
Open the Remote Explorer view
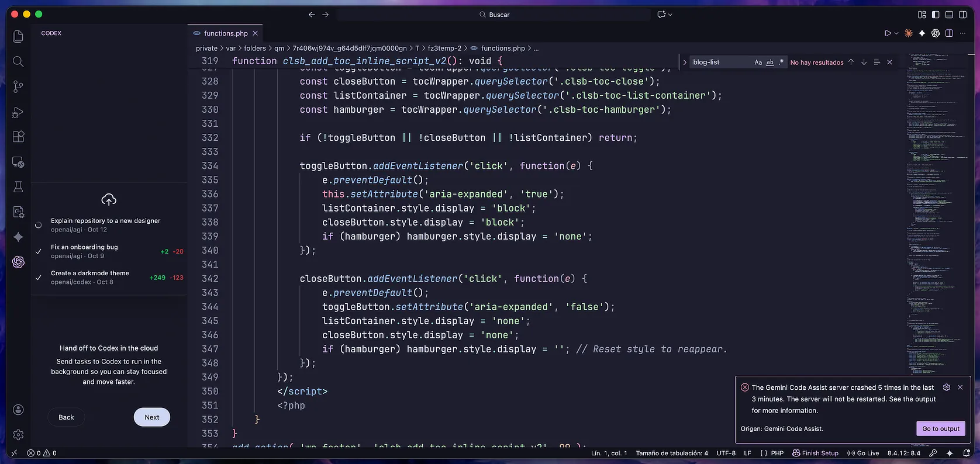click(x=18, y=162)
